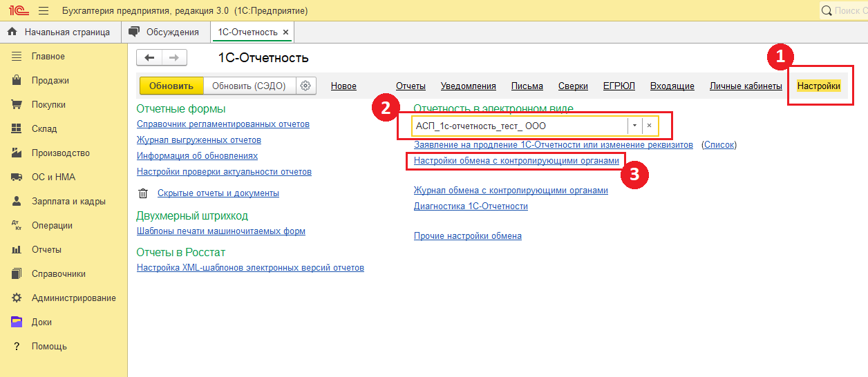Open the Входящие section
Screen dimensions: 868x377
tap(672, 86)
